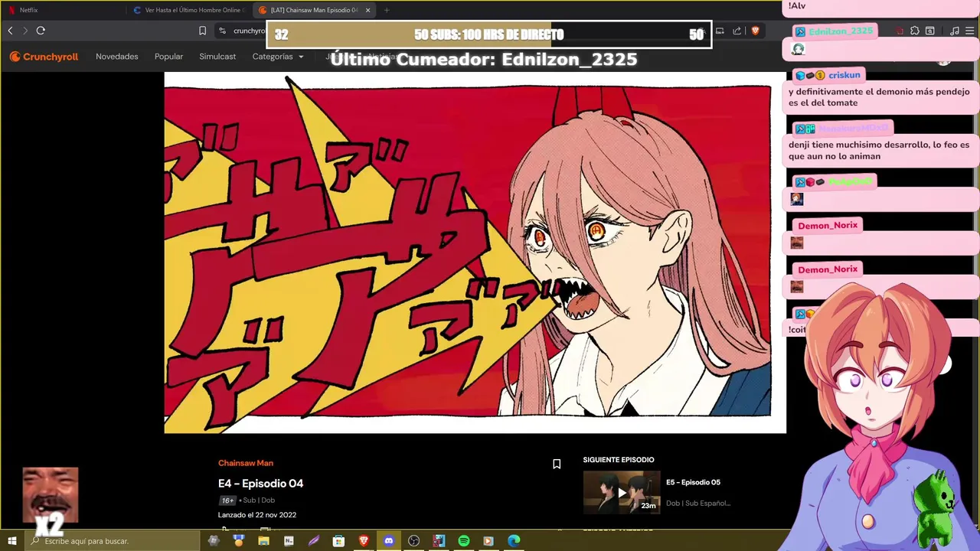
Task: Expand the Categorías dropdown
Action: coord(278,57)
